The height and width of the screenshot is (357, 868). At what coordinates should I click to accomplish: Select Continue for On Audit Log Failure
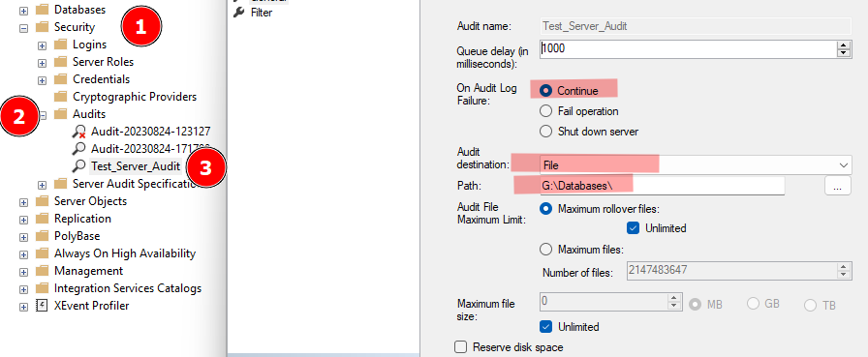click(x=545, y=91)
